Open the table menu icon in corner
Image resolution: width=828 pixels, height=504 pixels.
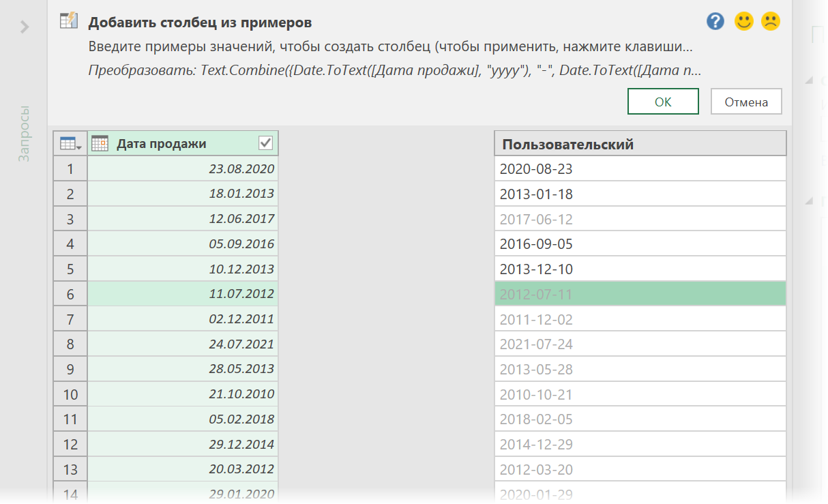[70, 143]
